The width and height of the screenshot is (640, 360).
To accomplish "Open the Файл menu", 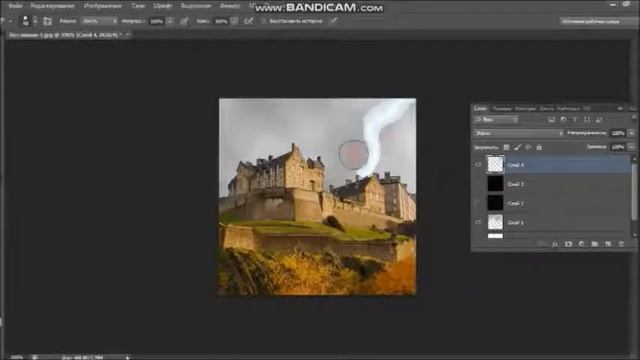I will pyautogui.click(x=15, y=6).
